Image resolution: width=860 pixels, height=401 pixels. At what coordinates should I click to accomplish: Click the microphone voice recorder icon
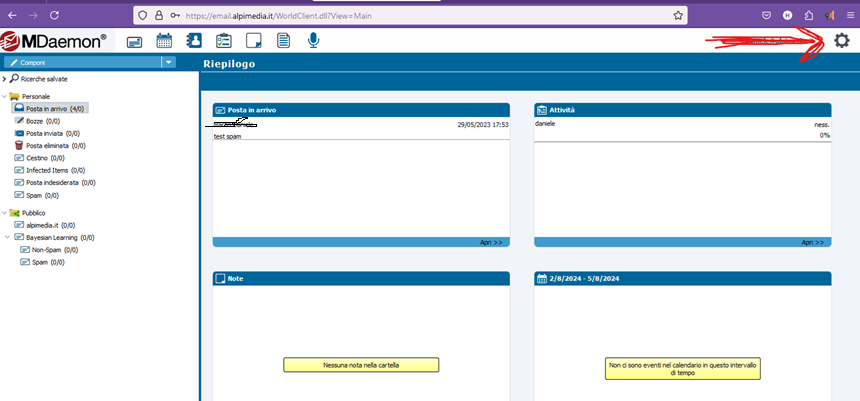(314, 41)
